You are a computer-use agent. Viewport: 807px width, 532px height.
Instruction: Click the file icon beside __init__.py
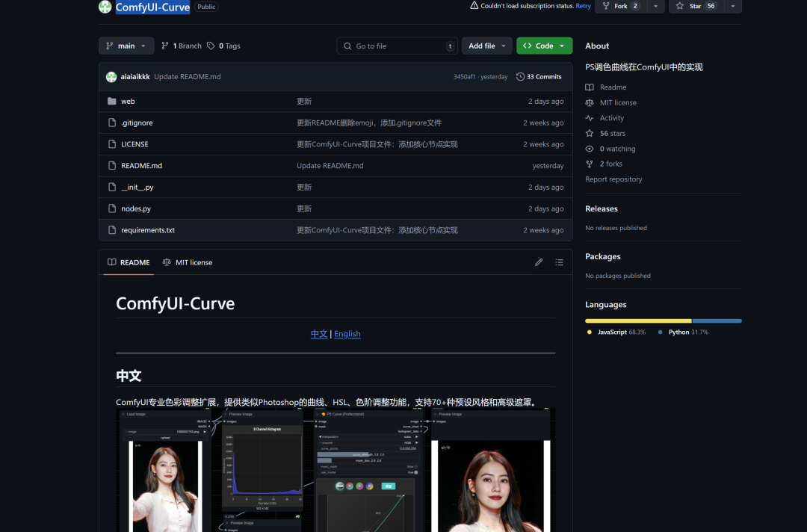pos(111,188)
